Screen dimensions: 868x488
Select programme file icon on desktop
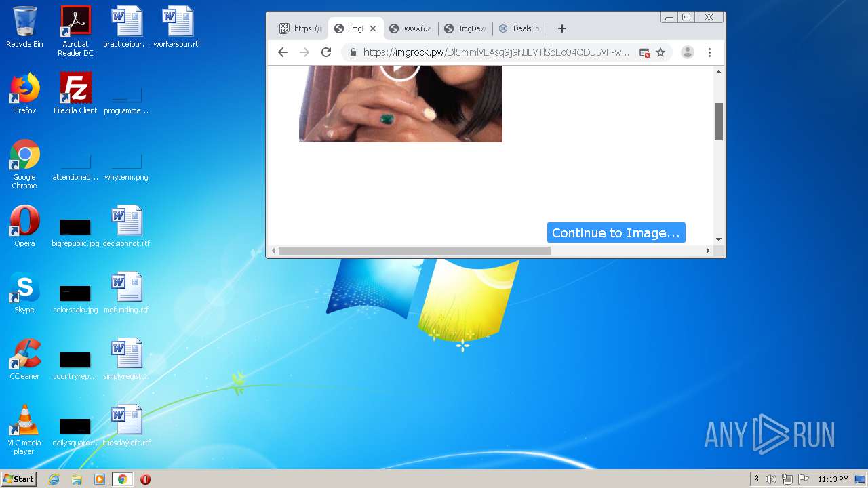[x=126, y=100]
